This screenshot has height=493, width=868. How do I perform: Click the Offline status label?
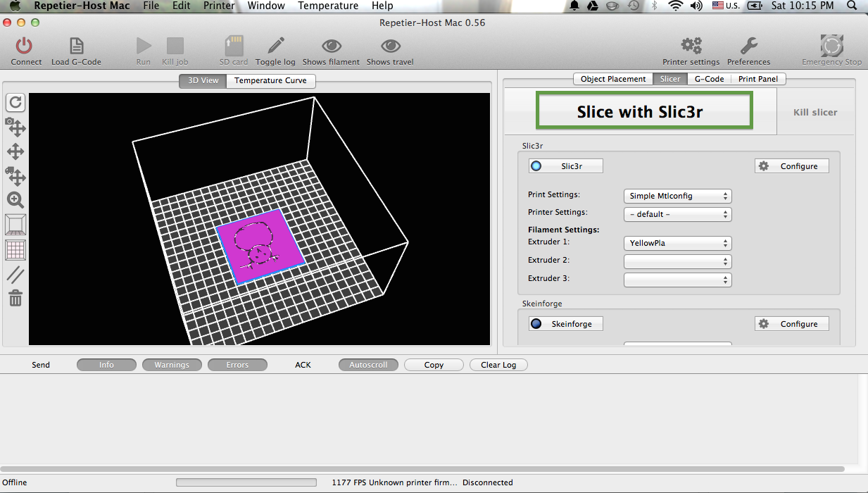coord(14,482)
